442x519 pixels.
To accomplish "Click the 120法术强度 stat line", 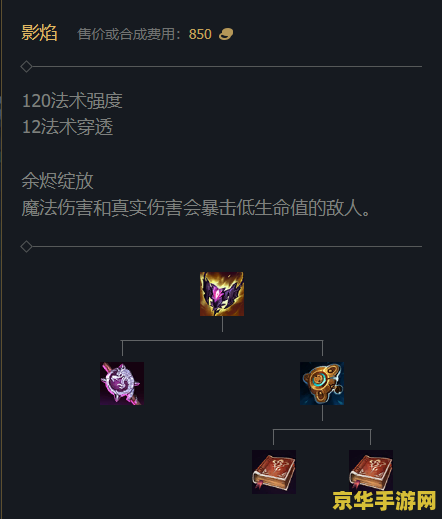I will tap(72, 101).
